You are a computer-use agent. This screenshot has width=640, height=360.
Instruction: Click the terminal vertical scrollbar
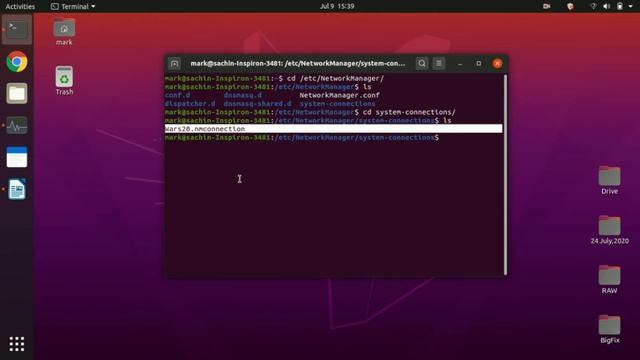(506, 175)
